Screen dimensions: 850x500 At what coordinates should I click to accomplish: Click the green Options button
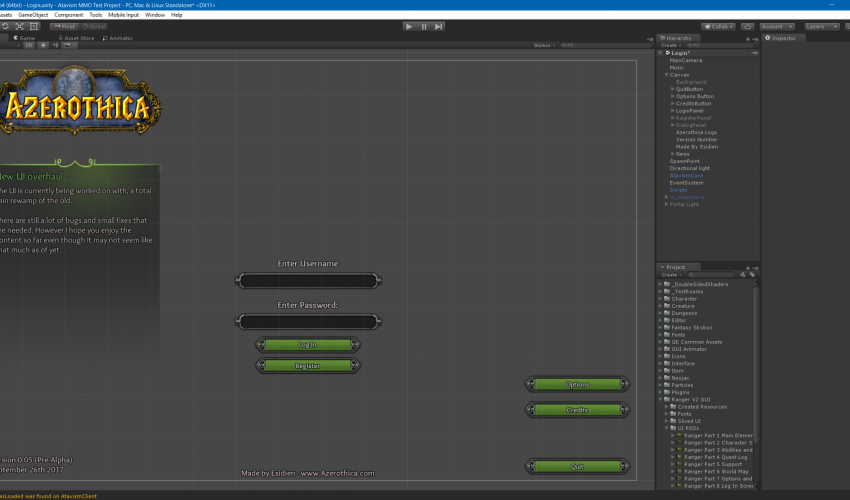coord(577,384)
